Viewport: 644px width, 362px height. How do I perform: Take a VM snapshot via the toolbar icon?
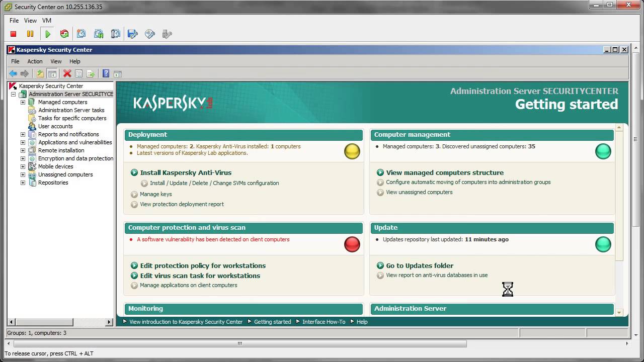click(81, 34)
